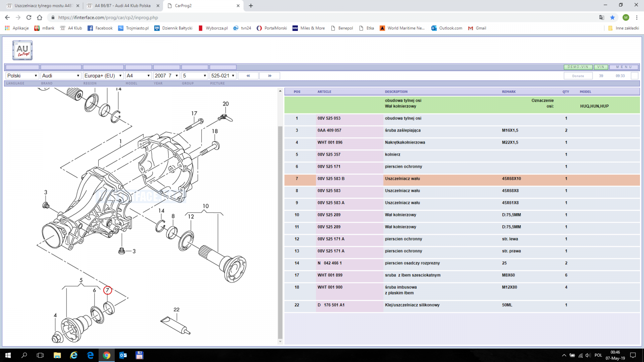Open Etka bookmark
The width and height of the screenshot is (644, 362).
[x=367, y=28]
